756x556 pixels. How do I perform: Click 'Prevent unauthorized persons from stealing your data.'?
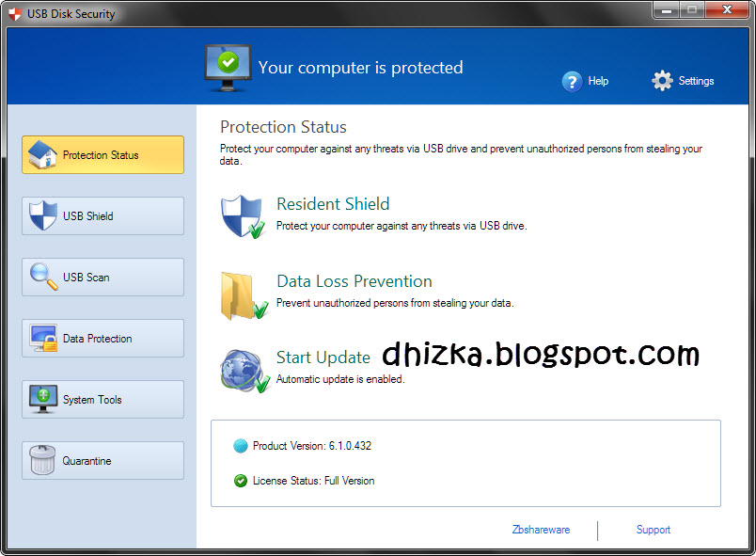tap(395, 303)
